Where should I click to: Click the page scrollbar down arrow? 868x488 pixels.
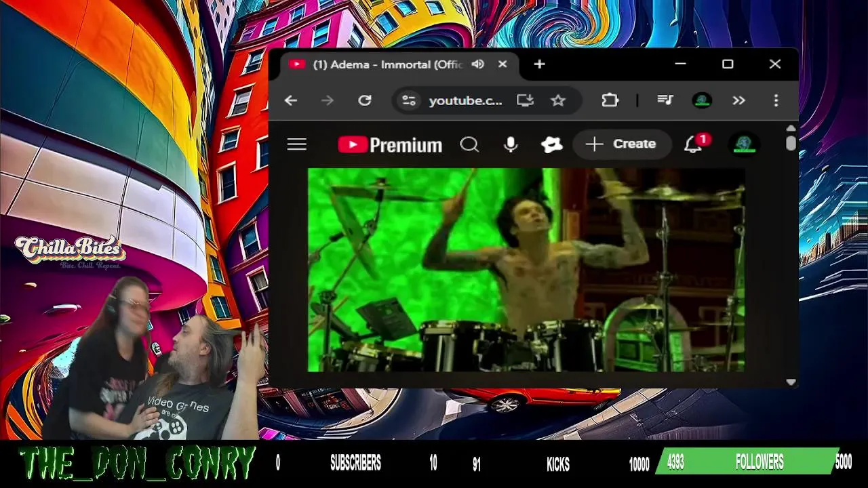pos(791,382)
